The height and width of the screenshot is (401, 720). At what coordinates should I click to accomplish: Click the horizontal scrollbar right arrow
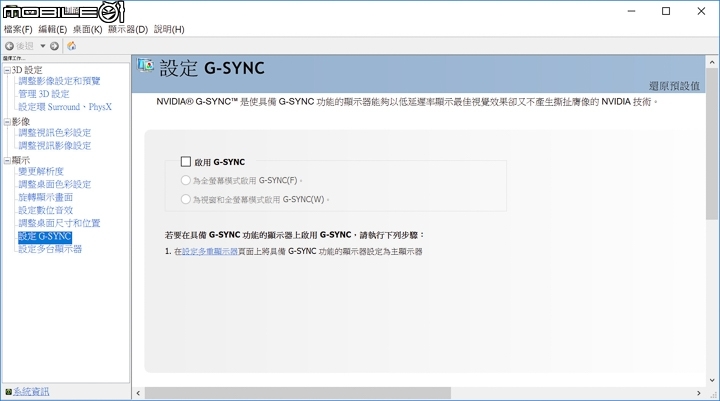699,393
